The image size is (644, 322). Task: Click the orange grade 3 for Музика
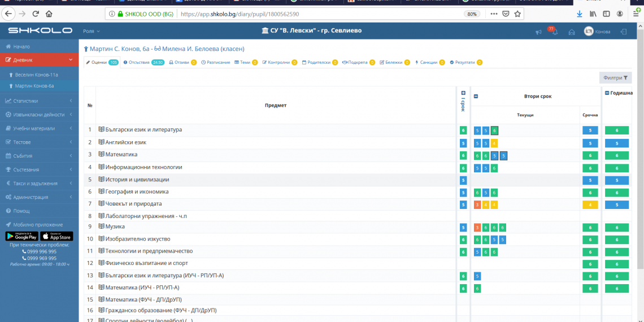click(x=477, y=227)
